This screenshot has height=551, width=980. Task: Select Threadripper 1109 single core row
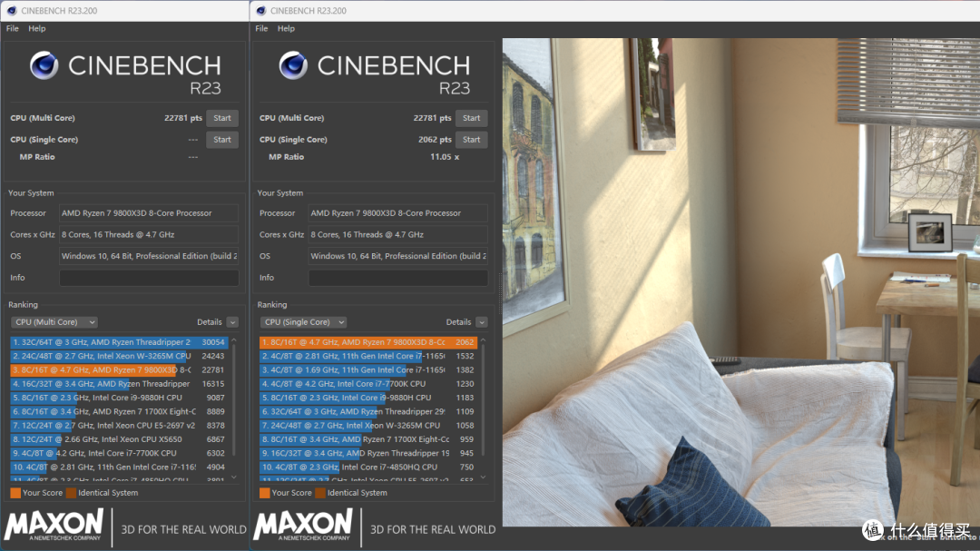click(x=368, y=411)
